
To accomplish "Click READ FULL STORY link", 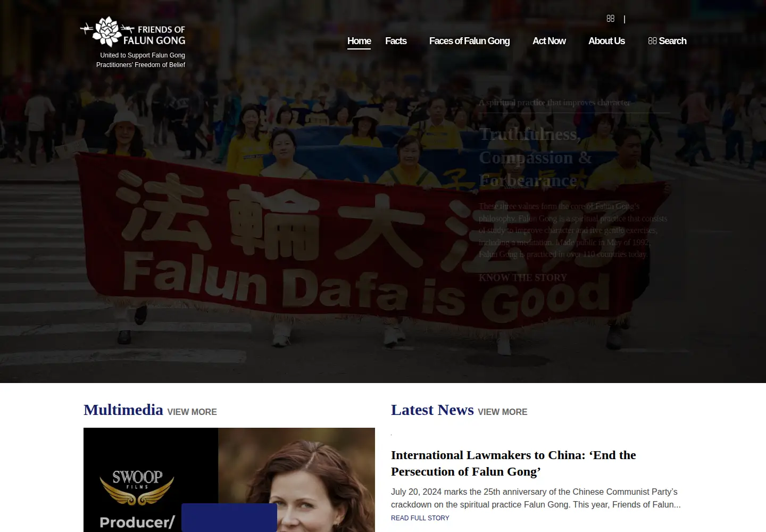I will point(420,518).
